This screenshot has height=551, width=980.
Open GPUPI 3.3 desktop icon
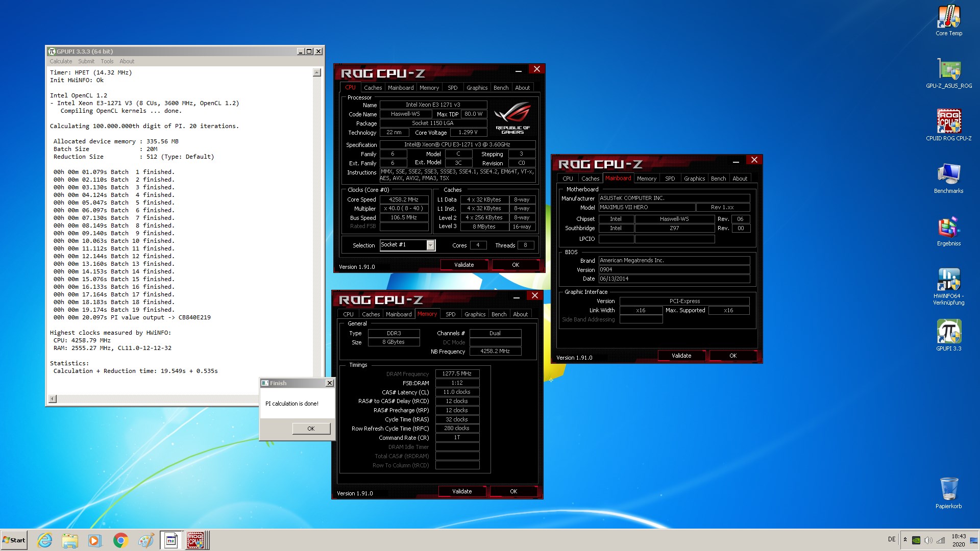(949, 335)
